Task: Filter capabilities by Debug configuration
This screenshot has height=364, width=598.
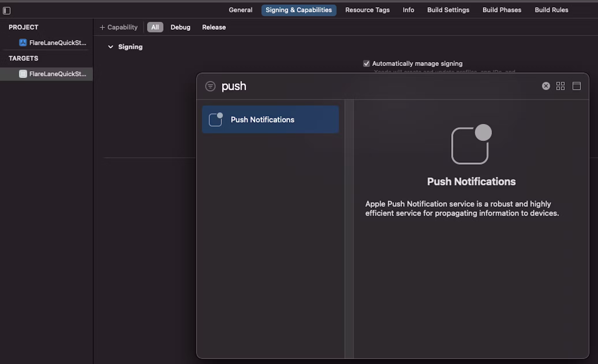Action: click(180, 27)
